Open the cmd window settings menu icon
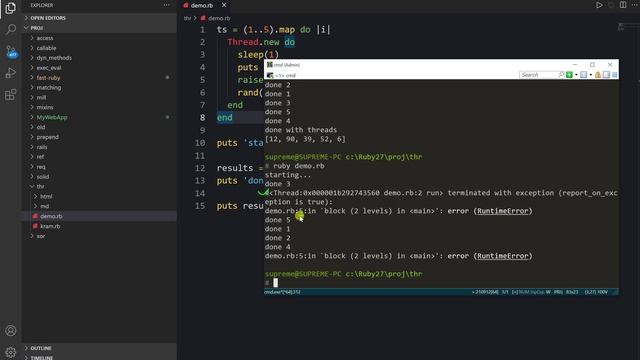This screenshot has height=360, width=640. [614, 75]
